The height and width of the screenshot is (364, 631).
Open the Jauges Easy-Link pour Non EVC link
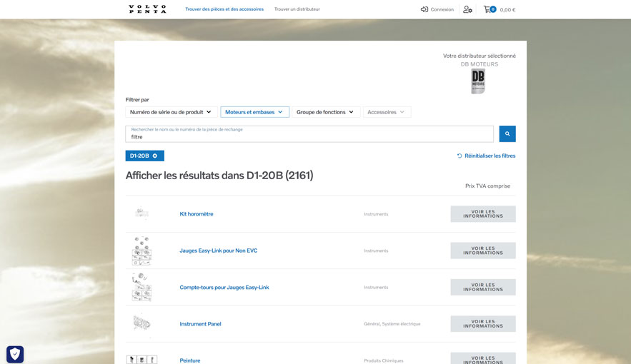pos(218,251)
